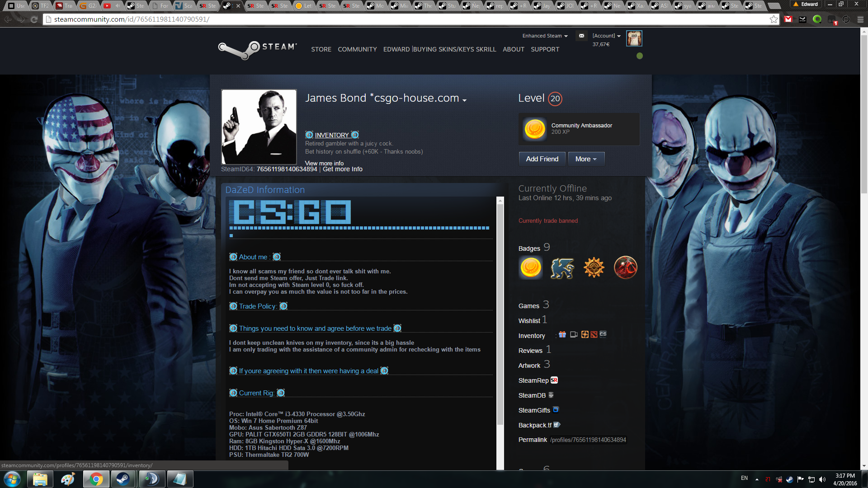868x488 pixels.
Task: Go to the STORE menu
Action: [x=321, y=49]
